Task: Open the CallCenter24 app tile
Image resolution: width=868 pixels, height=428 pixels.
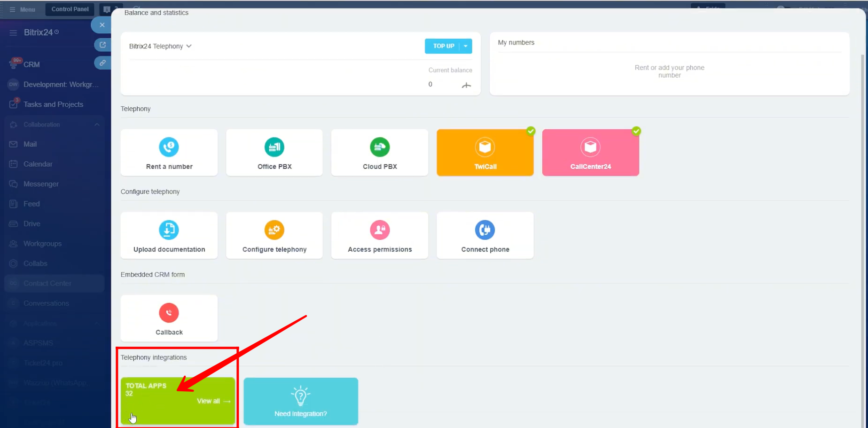Action: tap(590, 152)
